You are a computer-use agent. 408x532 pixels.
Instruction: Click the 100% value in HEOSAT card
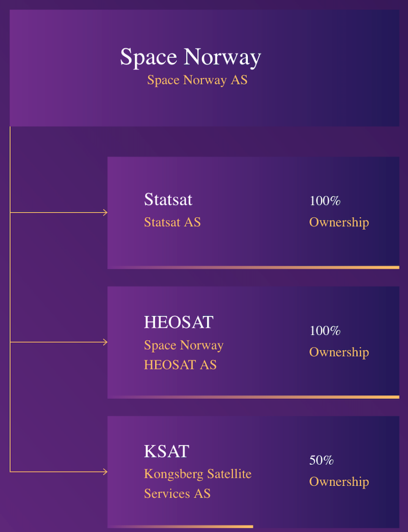[325, 331]
